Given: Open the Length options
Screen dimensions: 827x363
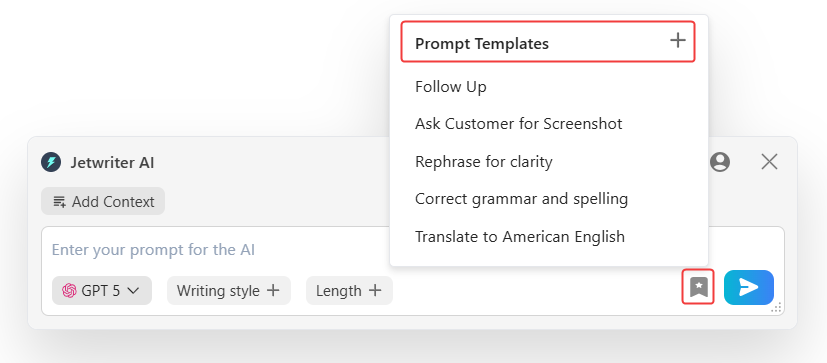Looking at the screenshot, I should coord(349,291).
